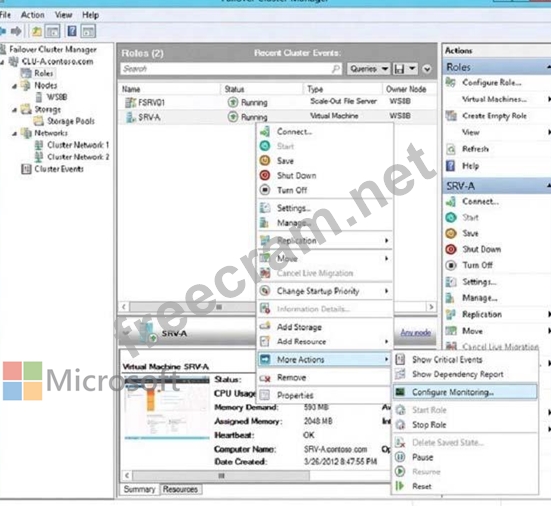Viewport: 551px width, 506px height.
Task: Click the Help icon in Actions pane
Action: 450,166
